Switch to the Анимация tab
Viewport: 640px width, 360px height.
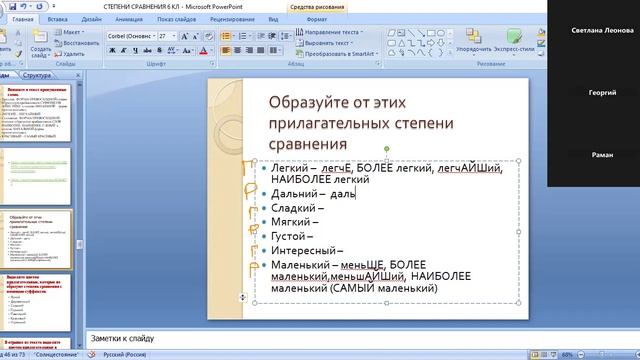coord(129,19)
